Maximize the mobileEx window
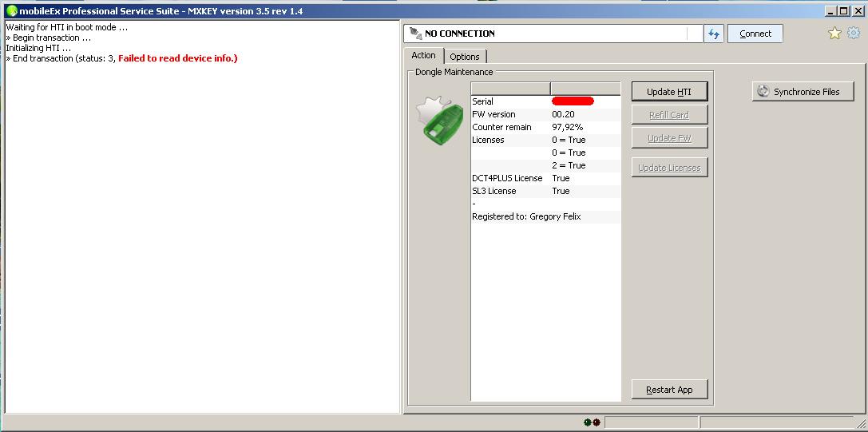 coord(843,11)
